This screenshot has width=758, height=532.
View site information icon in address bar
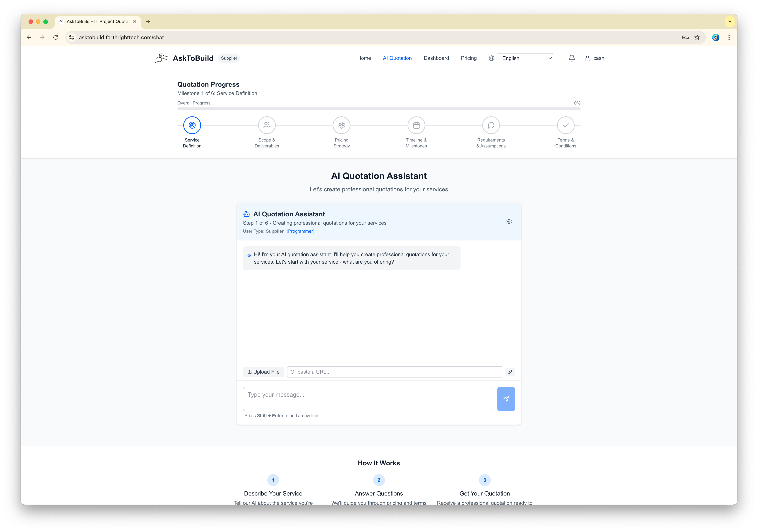[x=71, y=38]
